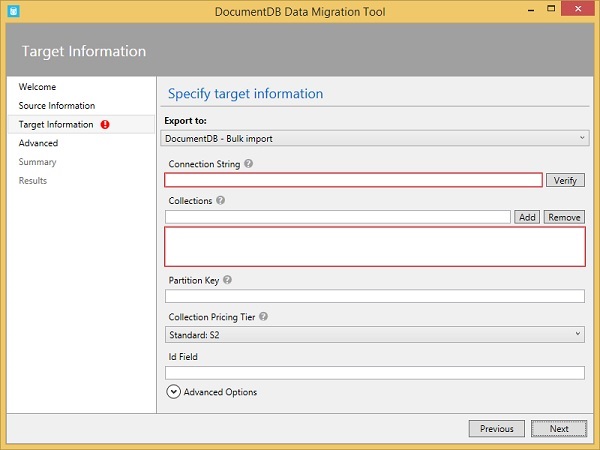The image size is (600, 450).
Task: Click the Remove collection button
Action: click(x=564, y=217)
